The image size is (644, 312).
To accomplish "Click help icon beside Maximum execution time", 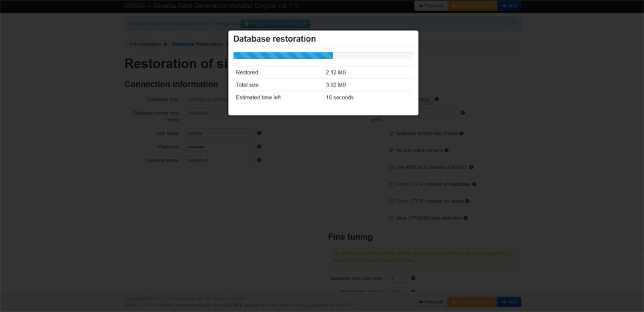I will point(413,278).
